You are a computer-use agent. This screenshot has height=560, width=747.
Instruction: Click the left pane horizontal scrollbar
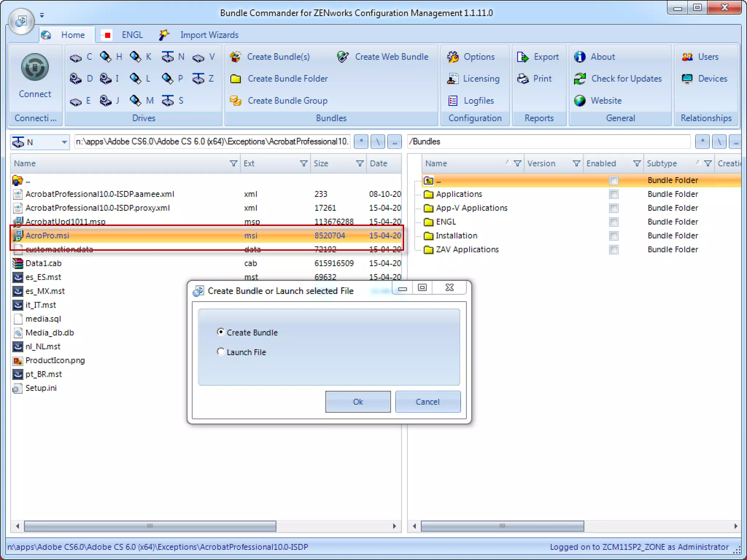tap(150, 526)
